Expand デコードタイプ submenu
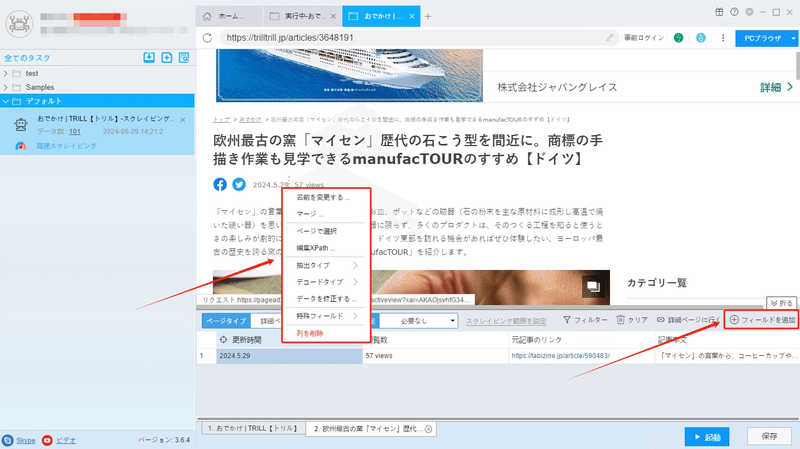The image size is (800, 449). (327, 282)
